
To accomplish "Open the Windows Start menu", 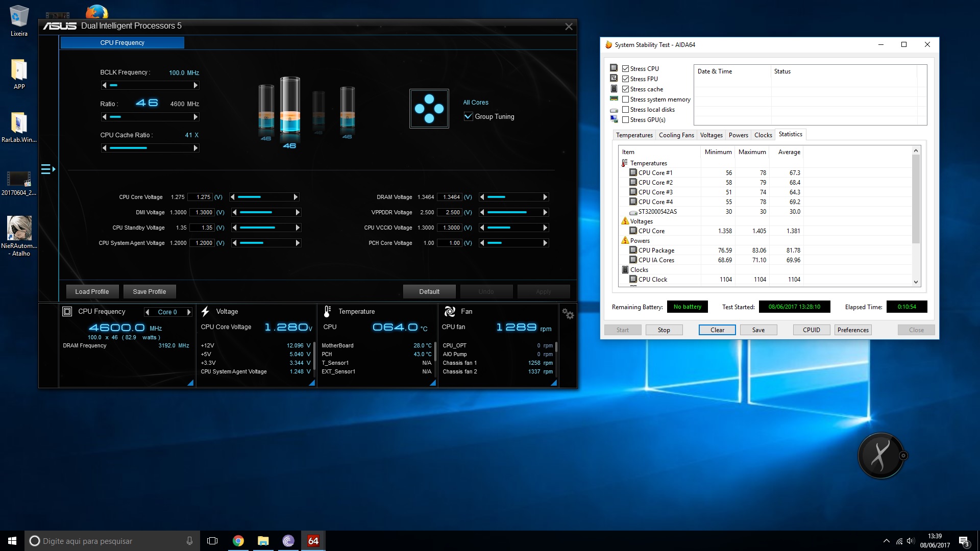I will (12, 541).
